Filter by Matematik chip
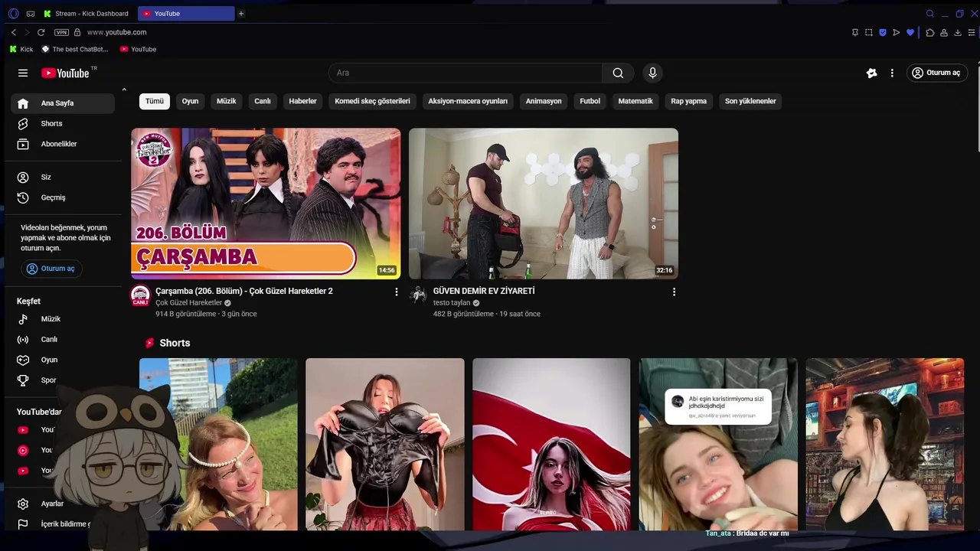The height and width of the screenshot is (551, 980). pos(635,101)
